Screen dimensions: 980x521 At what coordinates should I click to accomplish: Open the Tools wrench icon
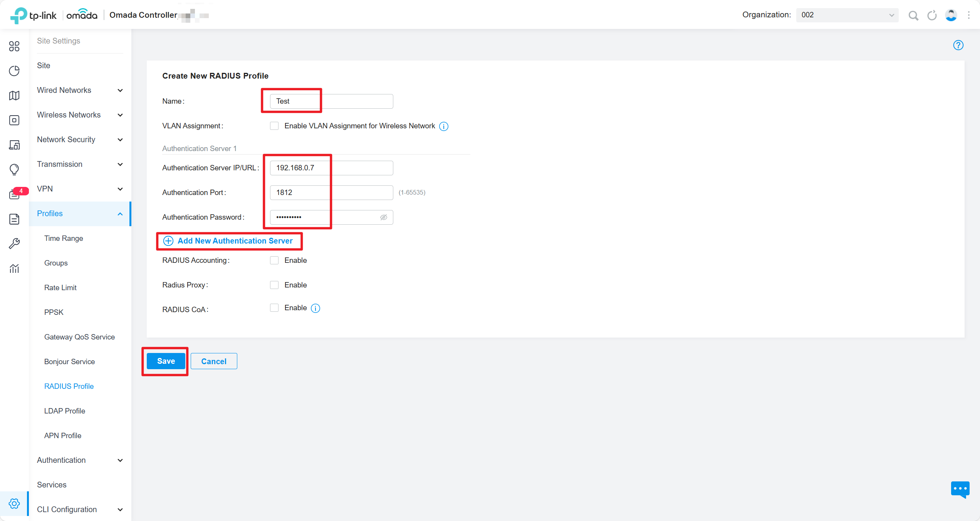click(14, 244)
